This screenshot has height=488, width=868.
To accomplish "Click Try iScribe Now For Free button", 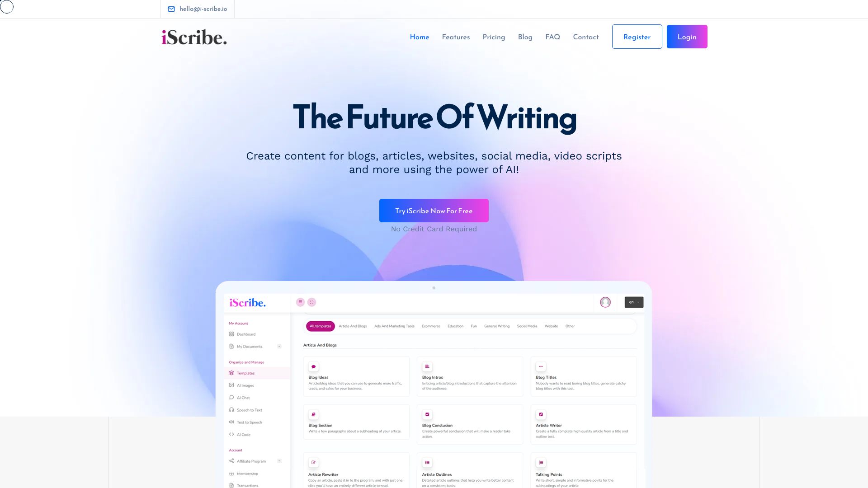I will tap(434, 210).
